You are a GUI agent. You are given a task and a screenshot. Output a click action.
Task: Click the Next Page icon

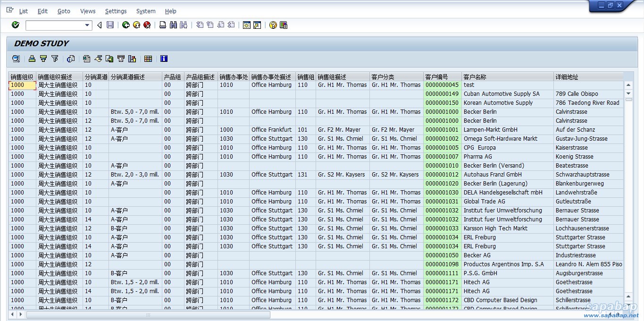tap(220, 25)
